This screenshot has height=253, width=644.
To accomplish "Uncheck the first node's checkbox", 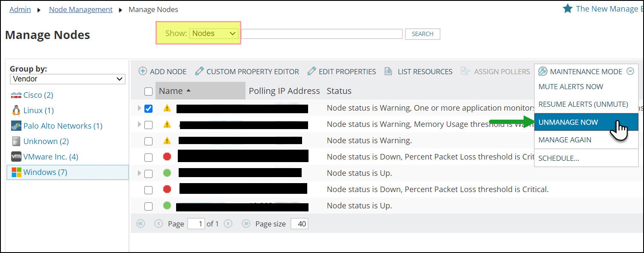I will click(x=148, y=108).
